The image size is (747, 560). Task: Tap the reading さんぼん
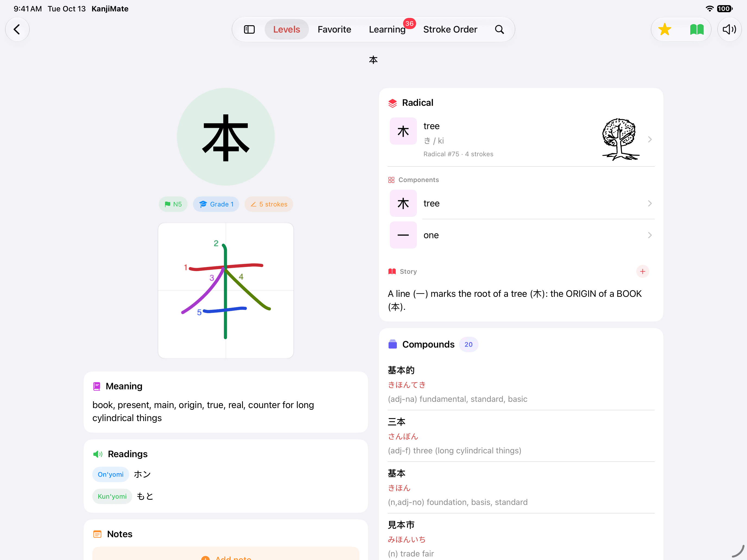(x=403, y=437)
